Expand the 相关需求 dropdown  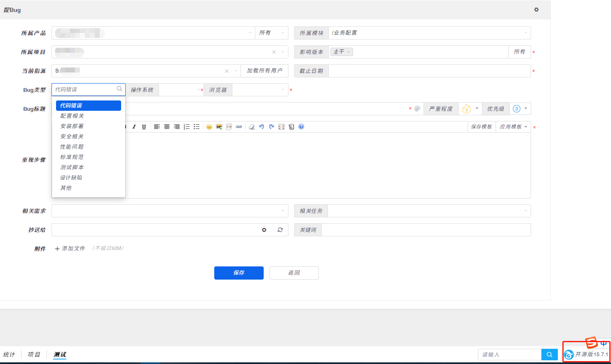(x=170, y=211)
